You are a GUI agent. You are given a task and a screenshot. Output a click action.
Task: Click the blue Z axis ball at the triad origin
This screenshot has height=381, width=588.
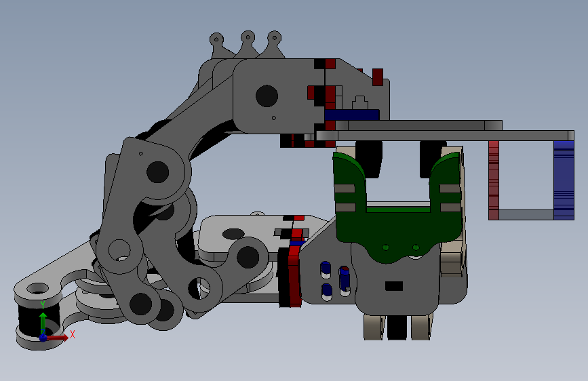43,338
